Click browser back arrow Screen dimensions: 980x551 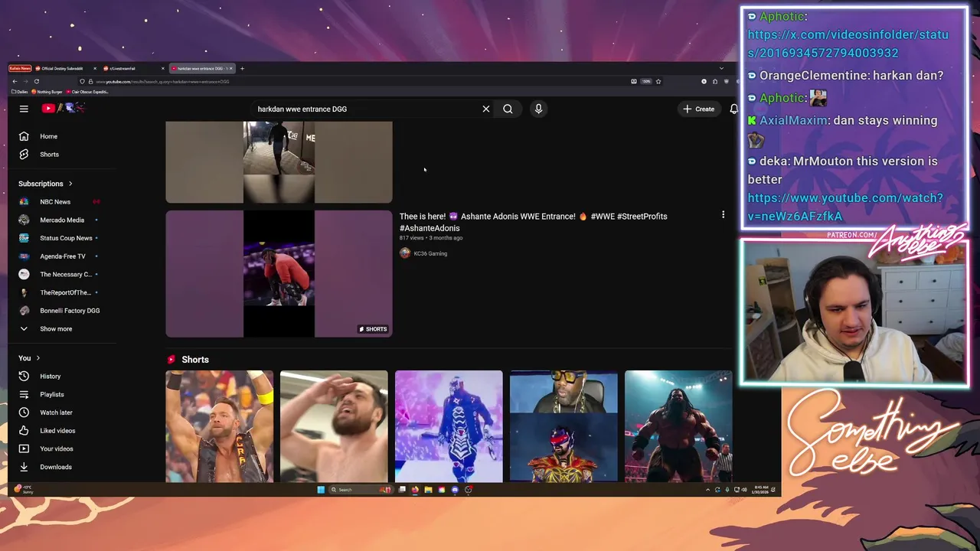point(15,81)
